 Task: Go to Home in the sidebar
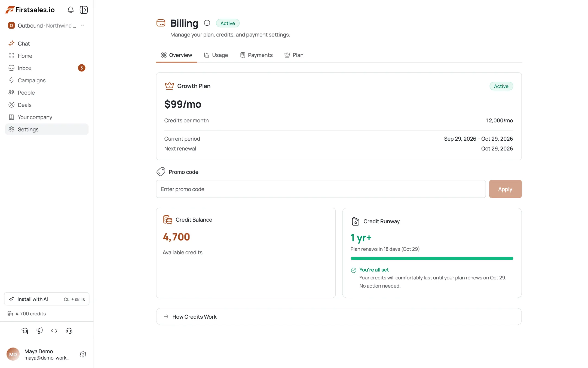pyautogui.click(x=47, y=56)
